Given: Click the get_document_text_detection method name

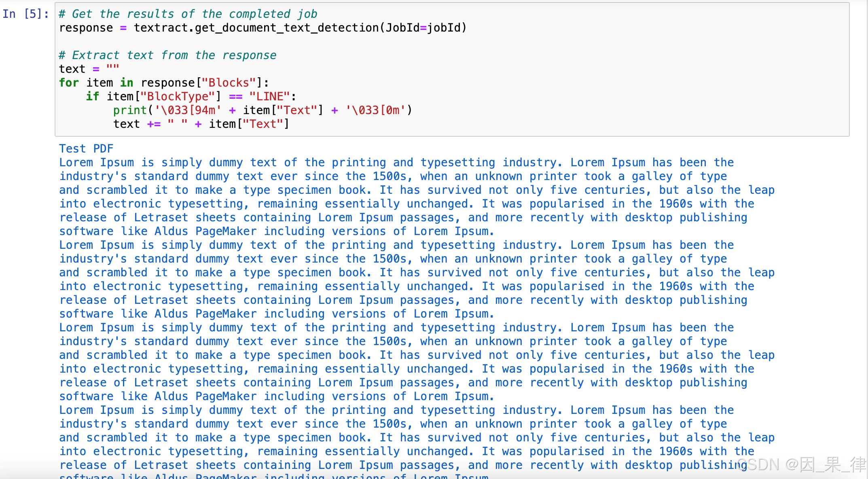Looking at the screenshot, I should tap(286, 28).
